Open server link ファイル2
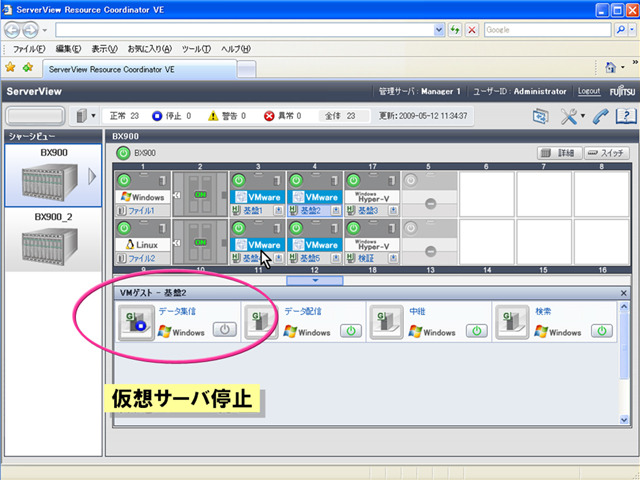This screenshot has width=640, height=480. [x=141, y=258]
